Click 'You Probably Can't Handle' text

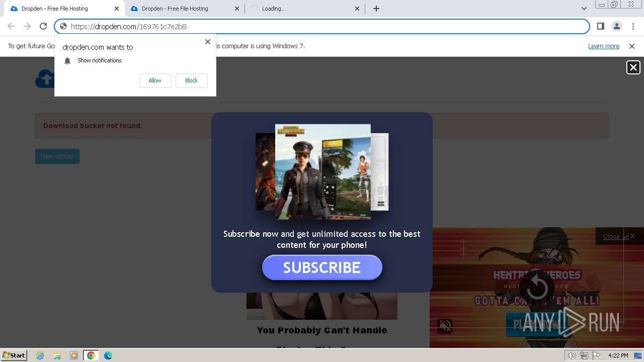coord(322,330)
